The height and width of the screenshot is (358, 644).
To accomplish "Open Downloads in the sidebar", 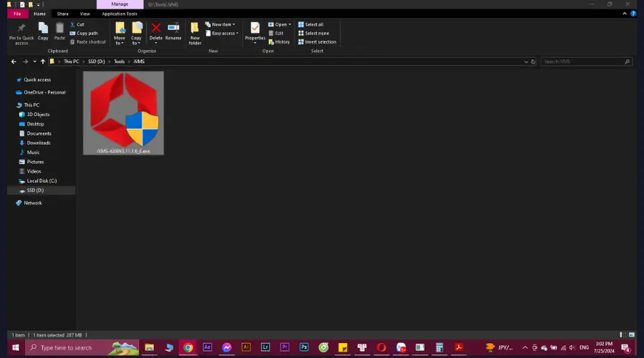I will [x=39, y=143].
